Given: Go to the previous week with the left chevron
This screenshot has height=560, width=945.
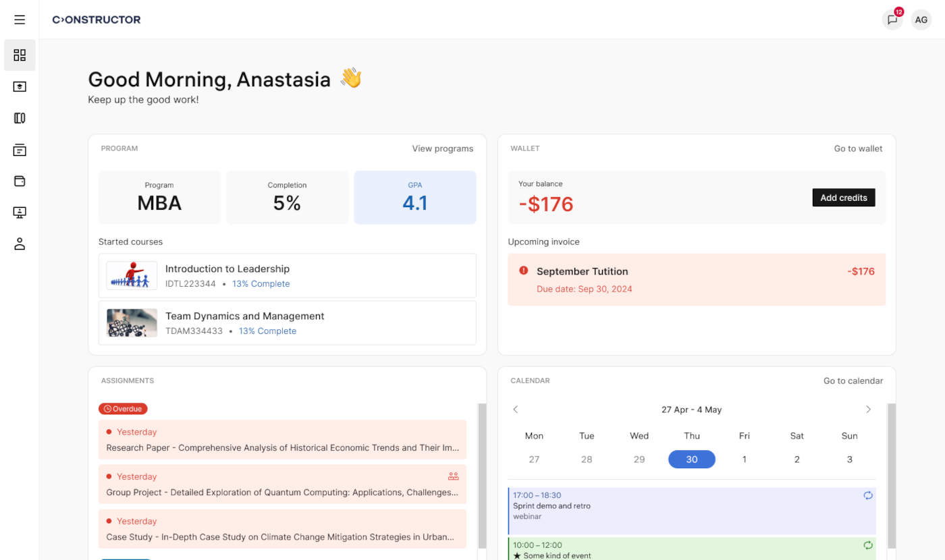Looking at the screenshot, I should (x=515, y=409).
